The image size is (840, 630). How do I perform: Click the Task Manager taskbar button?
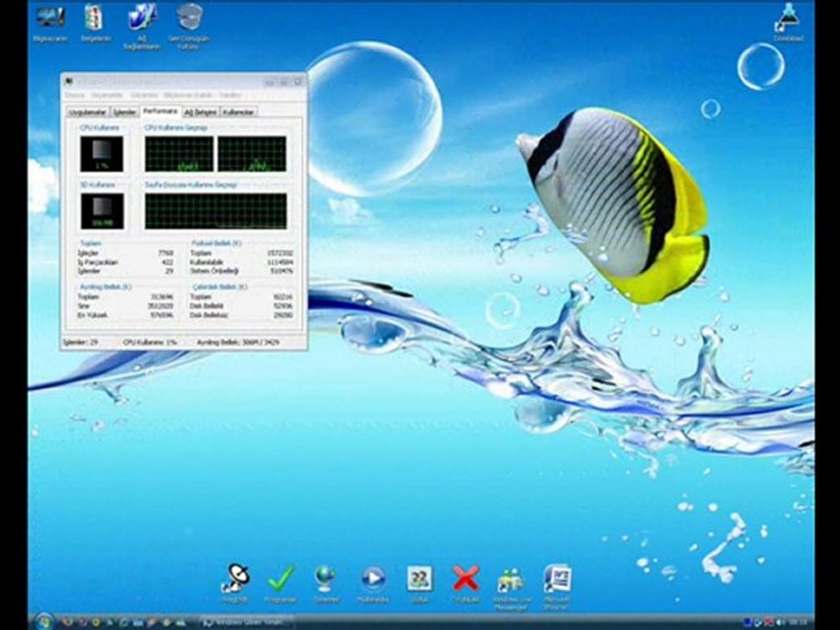247,622
